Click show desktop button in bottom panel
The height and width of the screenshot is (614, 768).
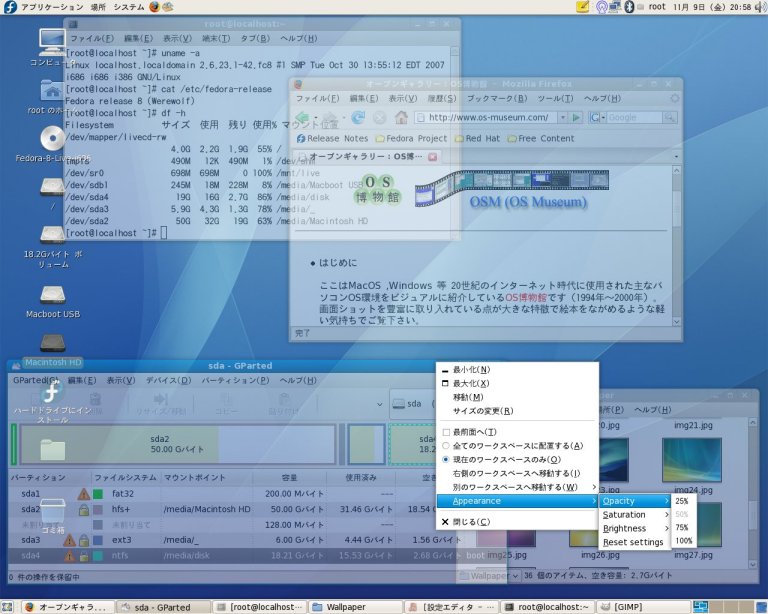(x=7, y=607)
